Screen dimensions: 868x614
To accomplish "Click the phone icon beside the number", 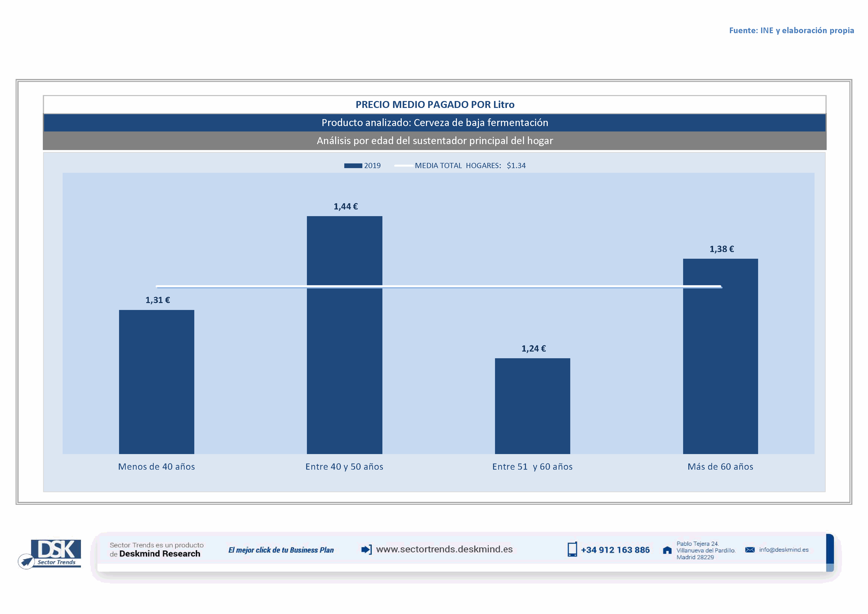I will (x=572, y=549).
